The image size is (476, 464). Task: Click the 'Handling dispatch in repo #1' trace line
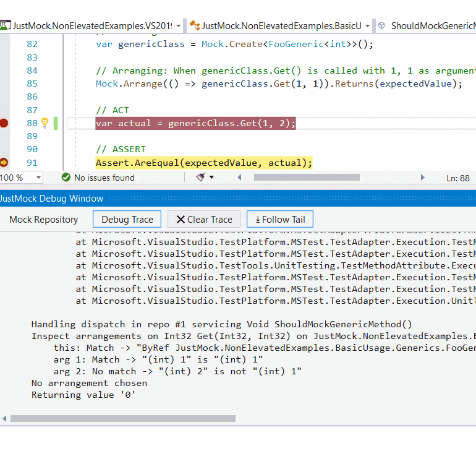click(x=221, y=324)
